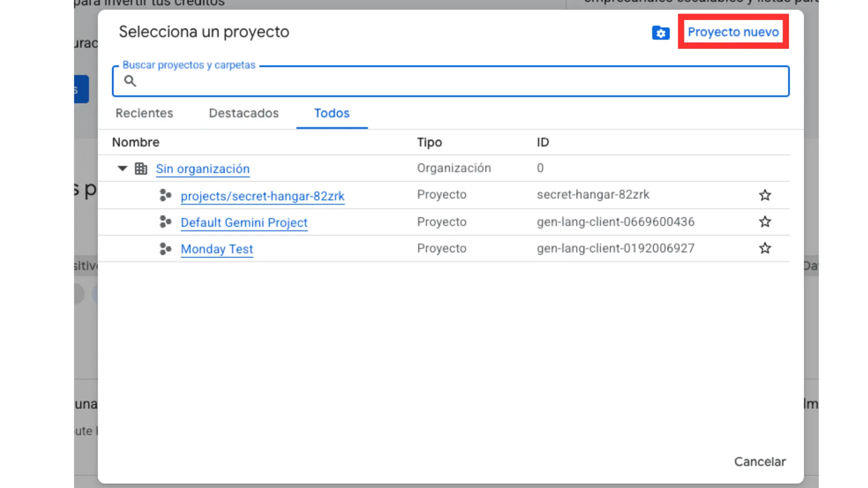Click the project icon beside Monday Test

click(165, 249)
